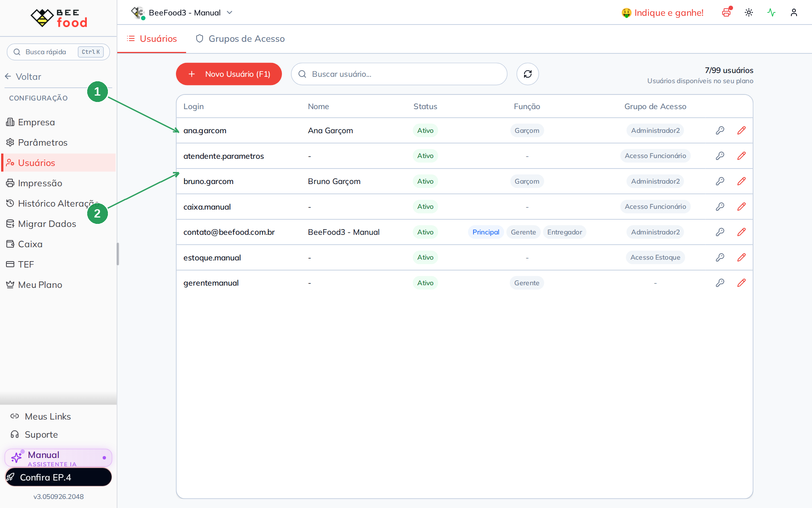
Task: Click key icon for contato@beefood.com.br
Action: click(720, 232)
